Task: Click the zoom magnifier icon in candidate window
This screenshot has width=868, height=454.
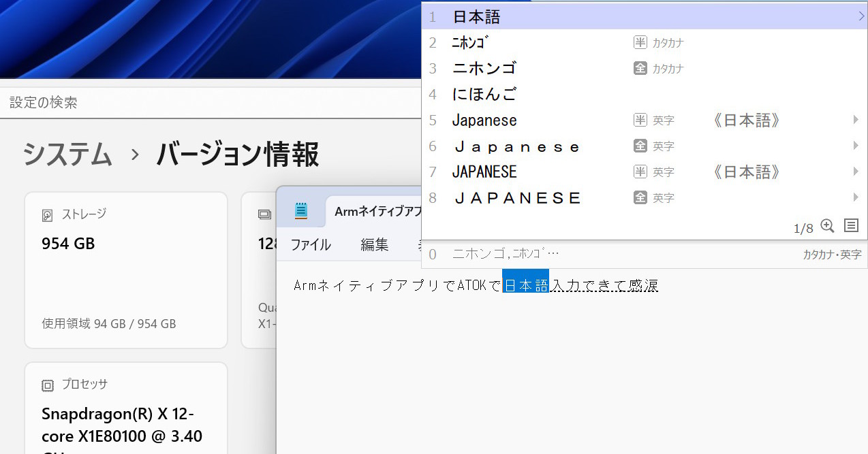Action: (x=827, y=226)
